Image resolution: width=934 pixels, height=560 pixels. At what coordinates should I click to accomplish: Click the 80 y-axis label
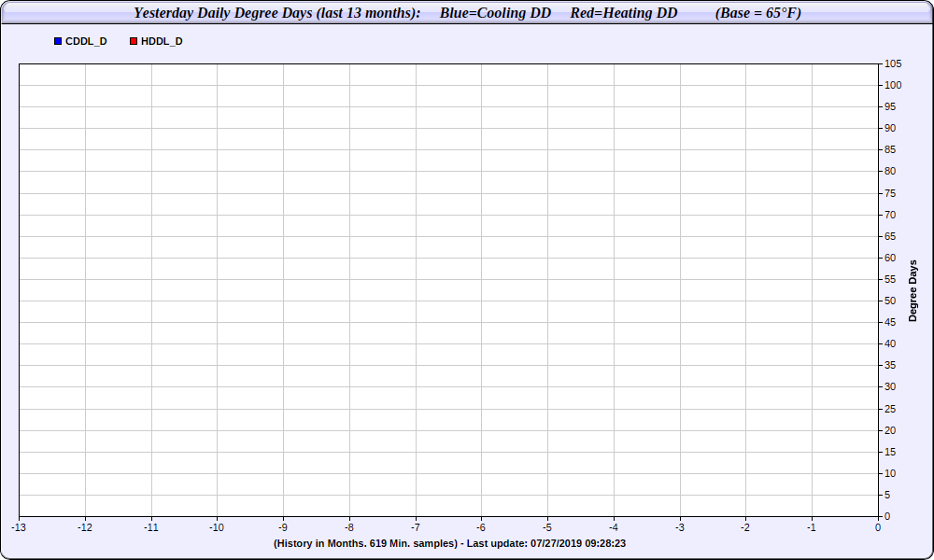890,171
